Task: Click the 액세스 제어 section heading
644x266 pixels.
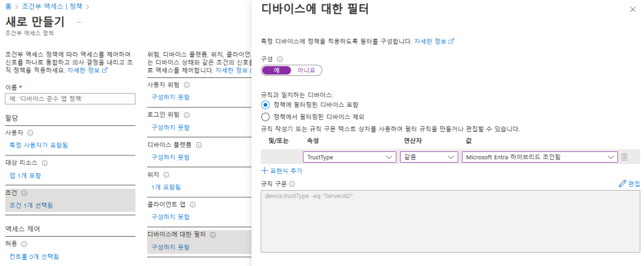Action: click(x=23, y=228)
